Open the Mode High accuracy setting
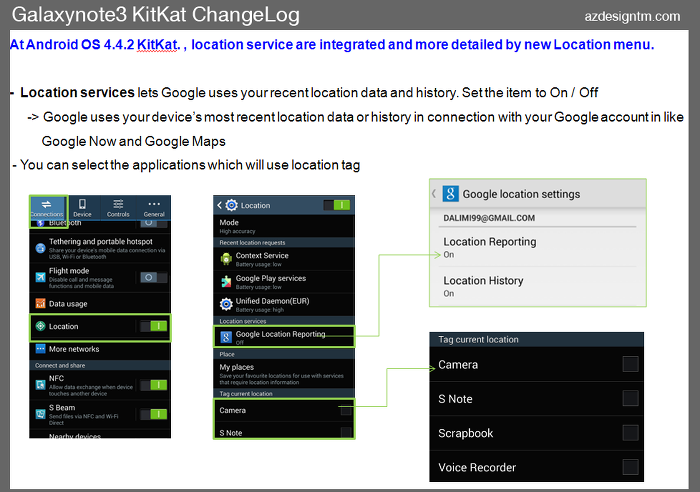The image size is (700, 492). click(284, 226)
